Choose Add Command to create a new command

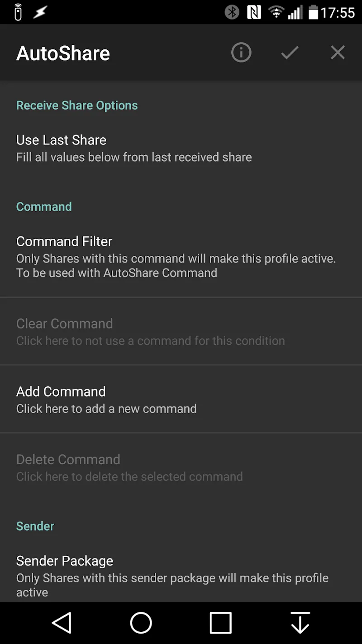click(x=106, y=399)
